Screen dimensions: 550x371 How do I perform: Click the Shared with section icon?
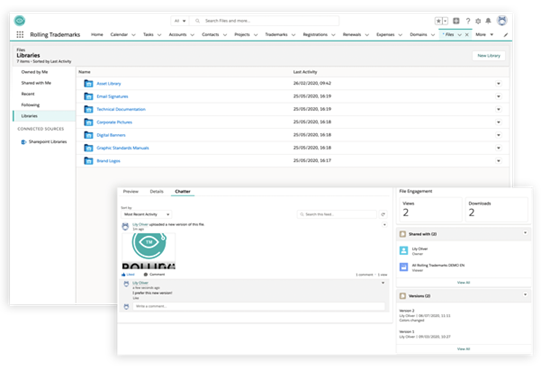pyautogui.click(x=403, y=234)
